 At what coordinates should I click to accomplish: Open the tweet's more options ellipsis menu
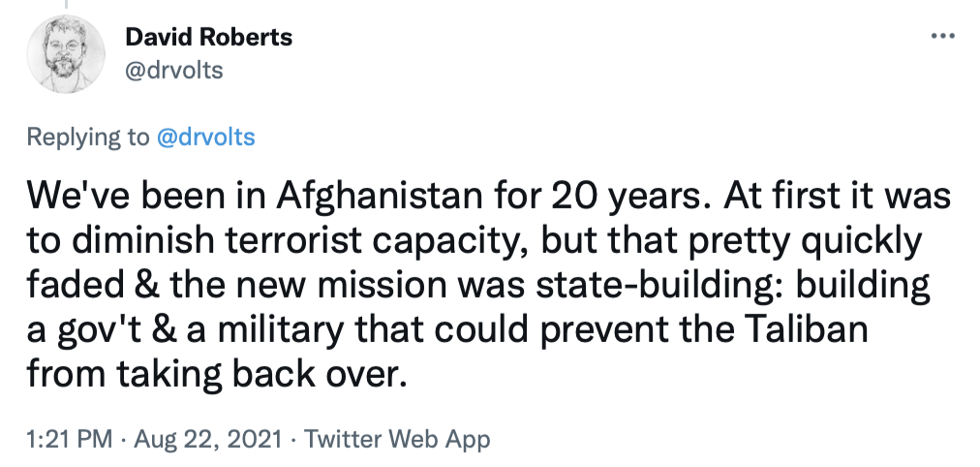(941, 37)
